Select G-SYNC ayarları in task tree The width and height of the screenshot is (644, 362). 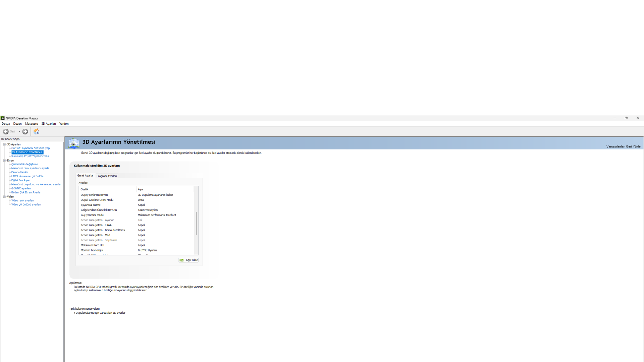coord(21,188)
